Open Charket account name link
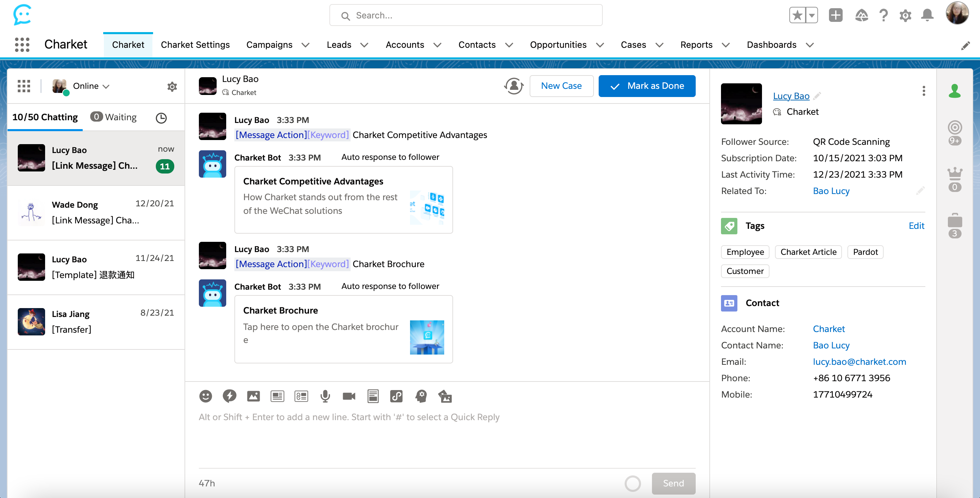This screenshot has height=498, width=980. [x=829, y=329]
